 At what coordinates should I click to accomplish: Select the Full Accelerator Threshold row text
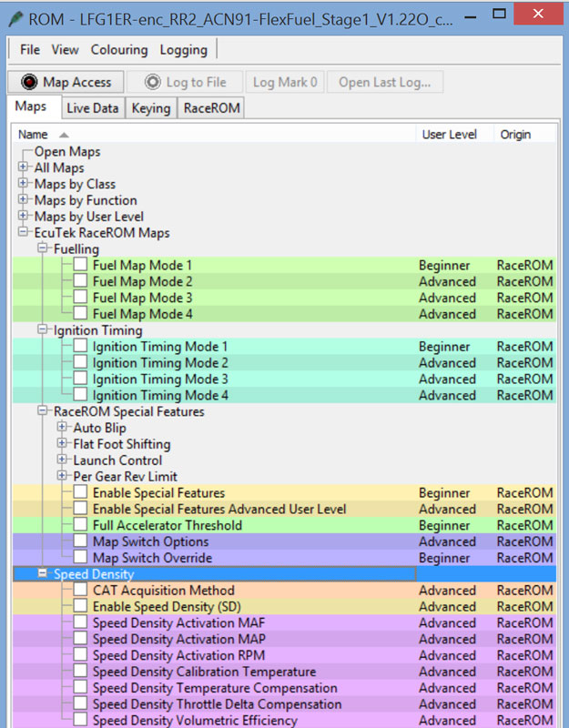(x=168, y=525)
